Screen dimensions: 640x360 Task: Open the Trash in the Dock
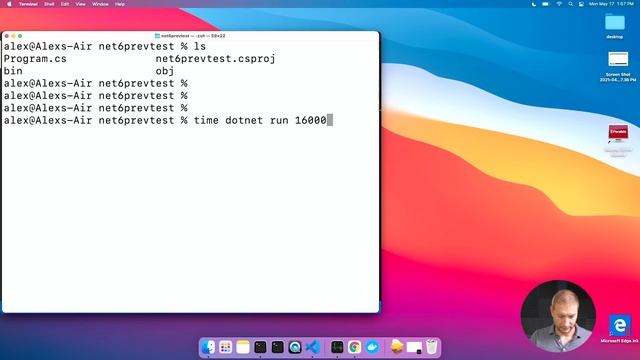431,347
